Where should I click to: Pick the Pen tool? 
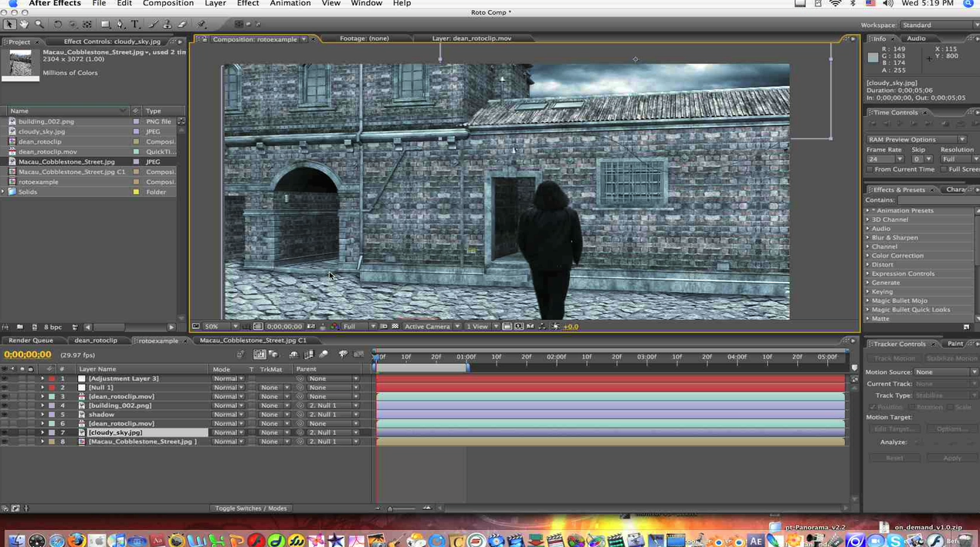pos(120,25)
